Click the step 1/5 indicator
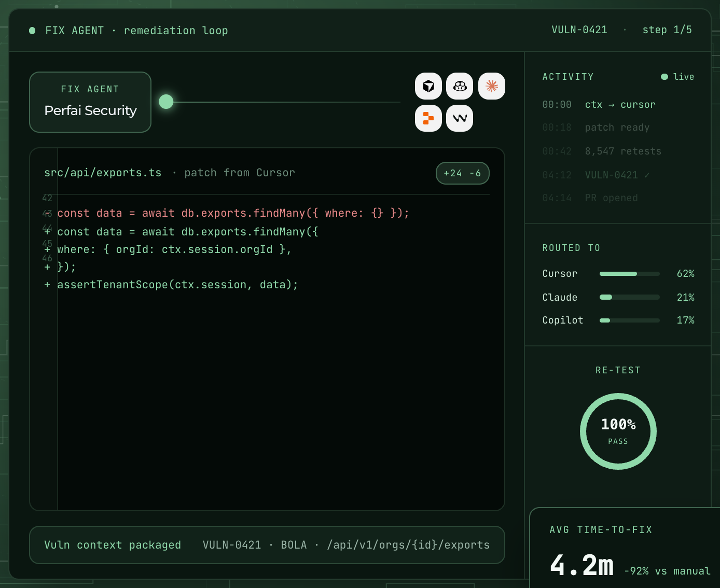720x588 pixels. (x=667, y=30)
